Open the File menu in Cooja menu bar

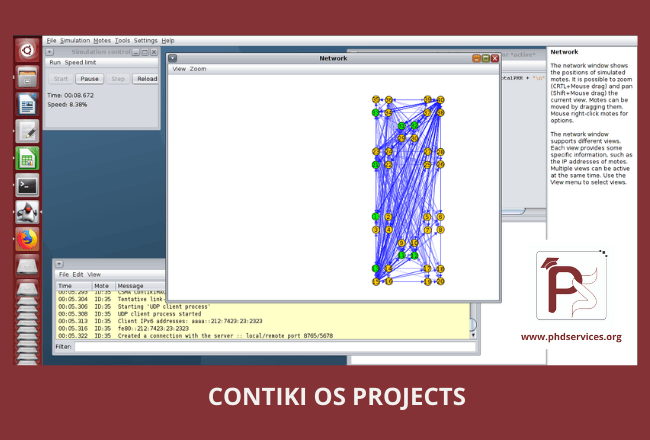pyautogui.click(x=51, y=41)
